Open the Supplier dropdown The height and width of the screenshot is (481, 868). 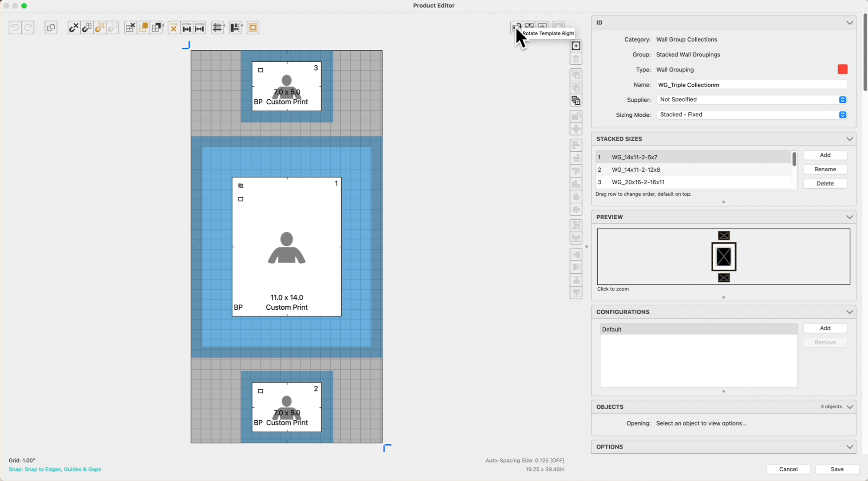click(x=751, y=100)
